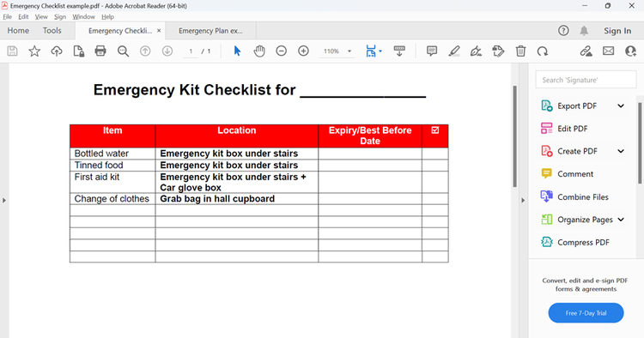Expand the Create PDF chevron

coord(621,151)
